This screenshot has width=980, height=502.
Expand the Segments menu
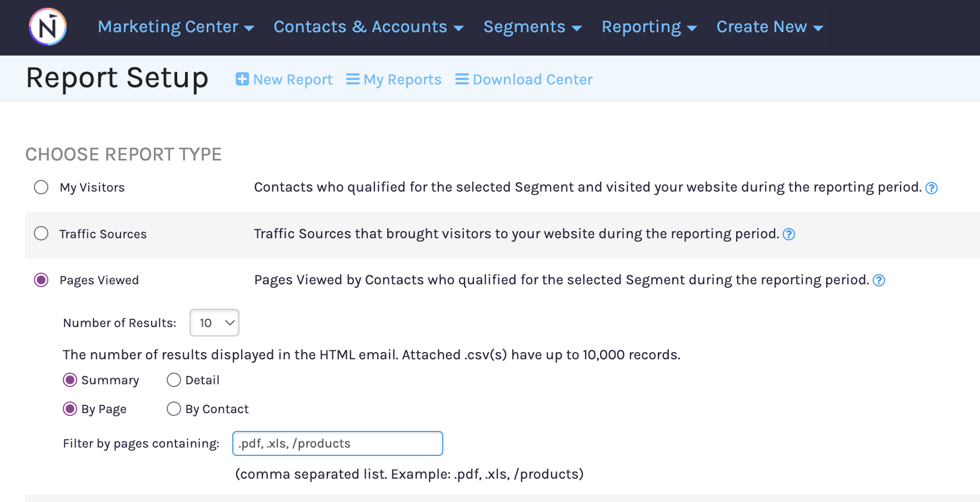click(x=532, y=27)
